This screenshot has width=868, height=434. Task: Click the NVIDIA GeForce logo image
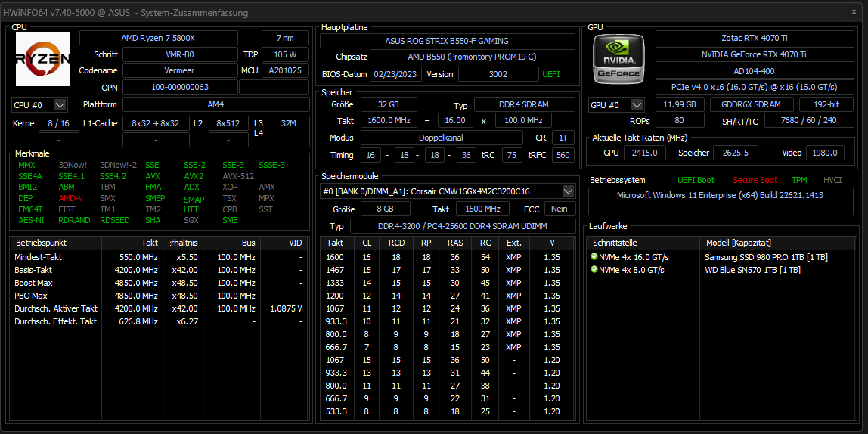tap(619, 59)
